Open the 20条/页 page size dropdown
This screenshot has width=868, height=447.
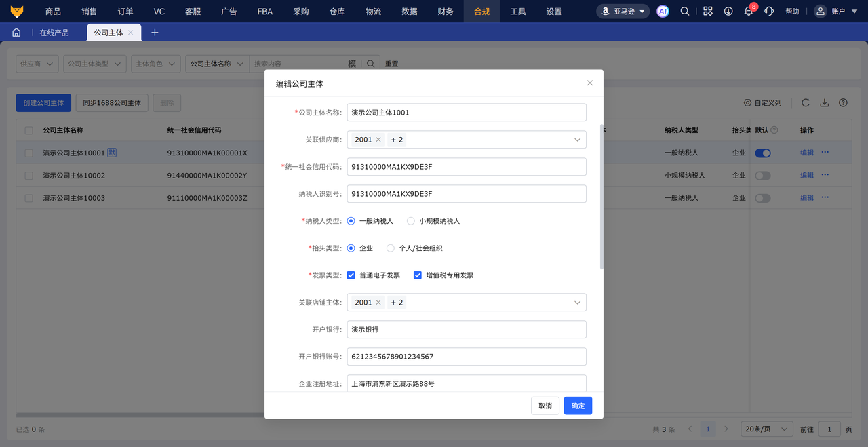(767, 429)
